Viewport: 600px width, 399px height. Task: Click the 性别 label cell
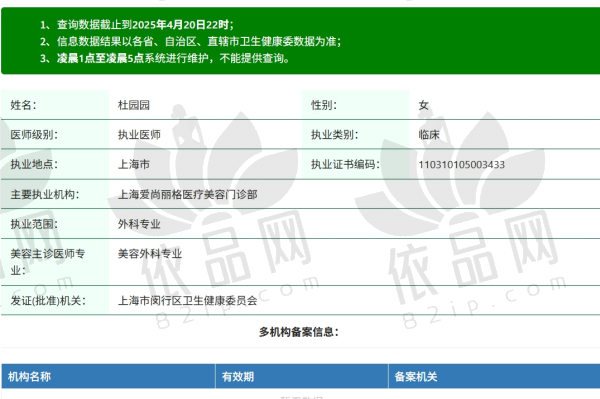tap(355, 105)
